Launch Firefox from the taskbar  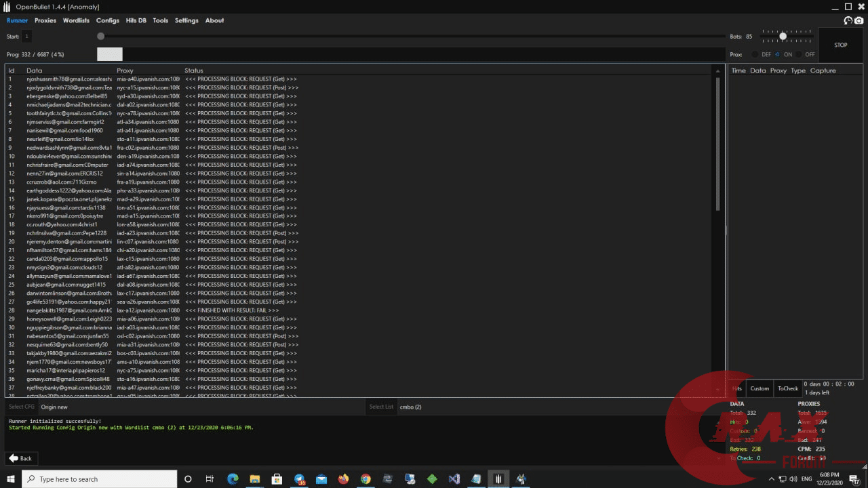click(343, 479)
